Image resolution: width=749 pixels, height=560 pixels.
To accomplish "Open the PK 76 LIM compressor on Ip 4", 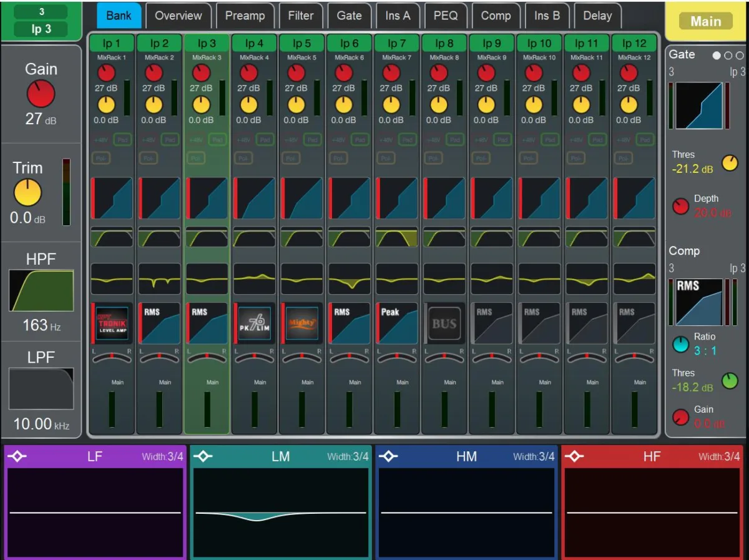I will click(254, 323).
